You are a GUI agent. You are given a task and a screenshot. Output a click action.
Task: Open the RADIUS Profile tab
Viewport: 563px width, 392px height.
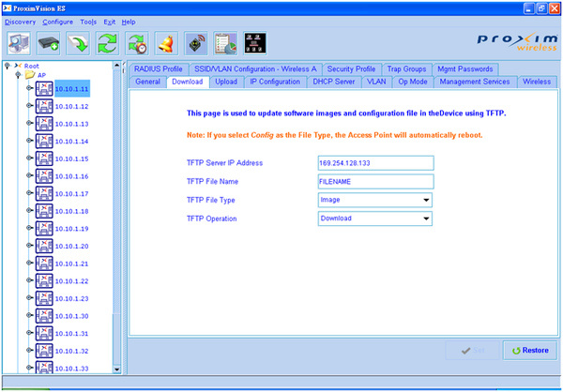point(159,68)
